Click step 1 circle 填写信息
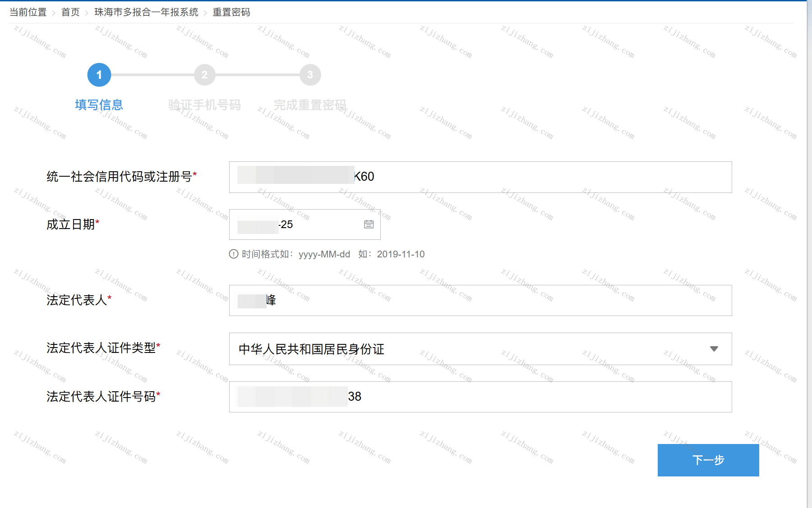Screen dimensions: 812x508 point(99,75)
